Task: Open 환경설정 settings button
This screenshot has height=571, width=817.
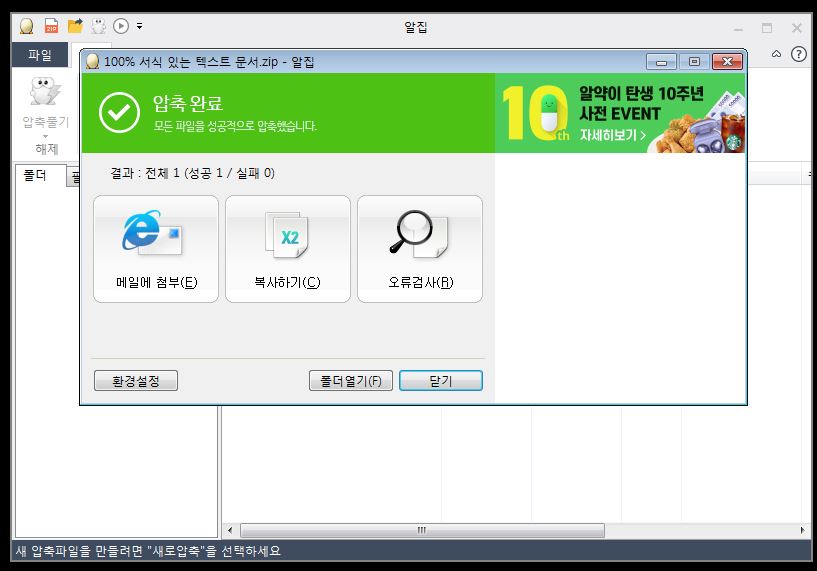Action: click(x=136, y=380)
